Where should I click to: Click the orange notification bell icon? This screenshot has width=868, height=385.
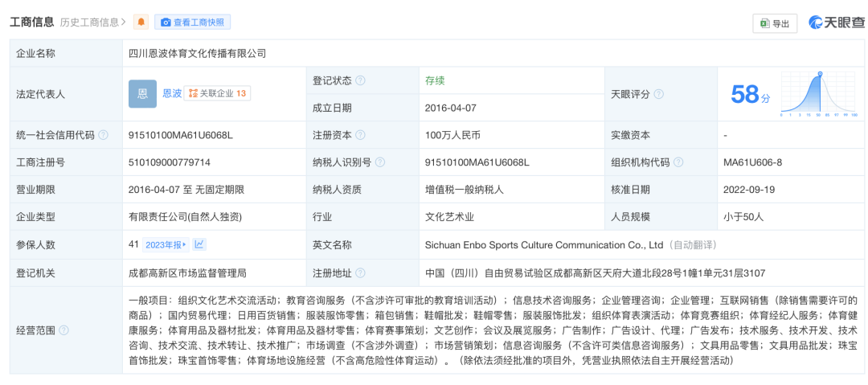coord(141,23)
